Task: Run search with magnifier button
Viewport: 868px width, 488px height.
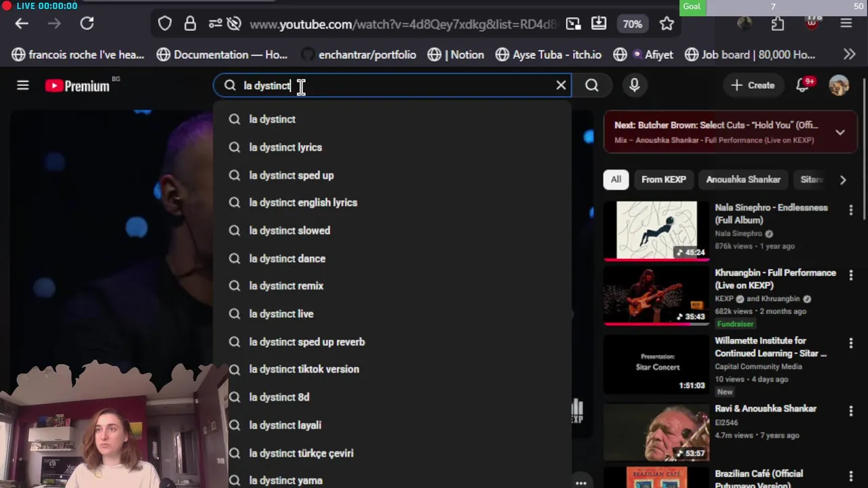Action: (592, 85)
